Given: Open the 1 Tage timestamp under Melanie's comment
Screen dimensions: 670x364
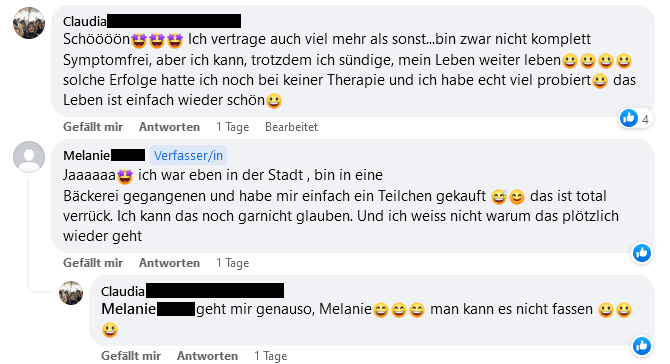Looking at the screenshot, I should click(x=232, y=263).
